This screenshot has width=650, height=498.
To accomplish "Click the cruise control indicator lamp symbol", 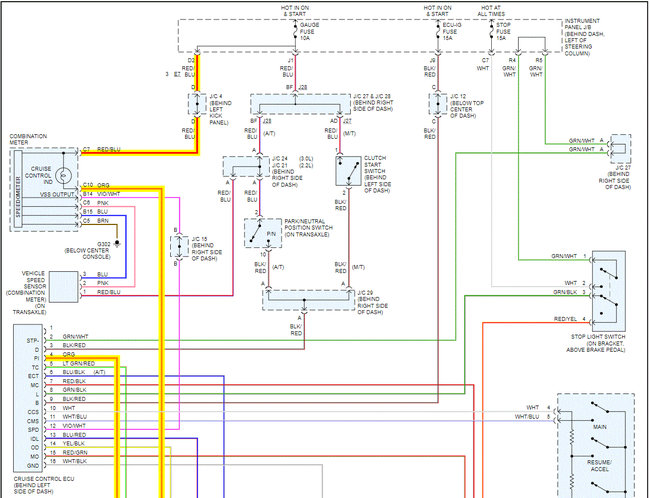I will (x=64, y=176).
